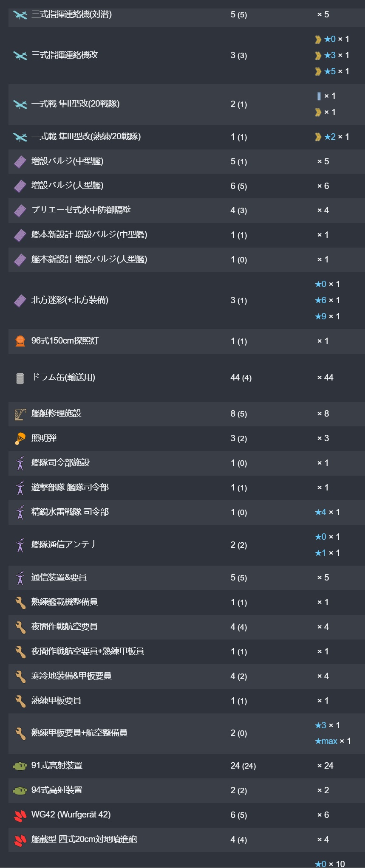Click the green director icon for 91式高射装置
This screenshot has height=868, width=365.
[x=20, y=766]
